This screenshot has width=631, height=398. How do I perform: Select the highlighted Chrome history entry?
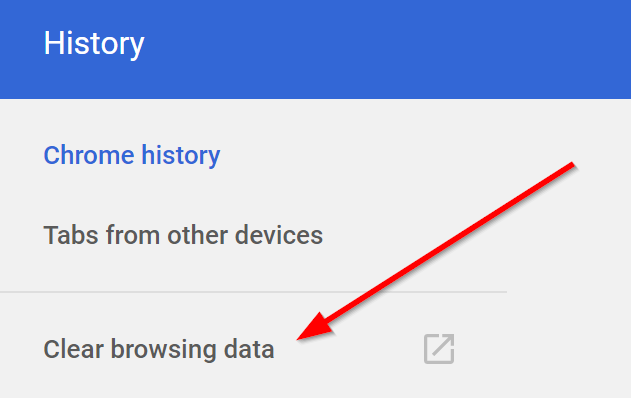pos(132,155)
